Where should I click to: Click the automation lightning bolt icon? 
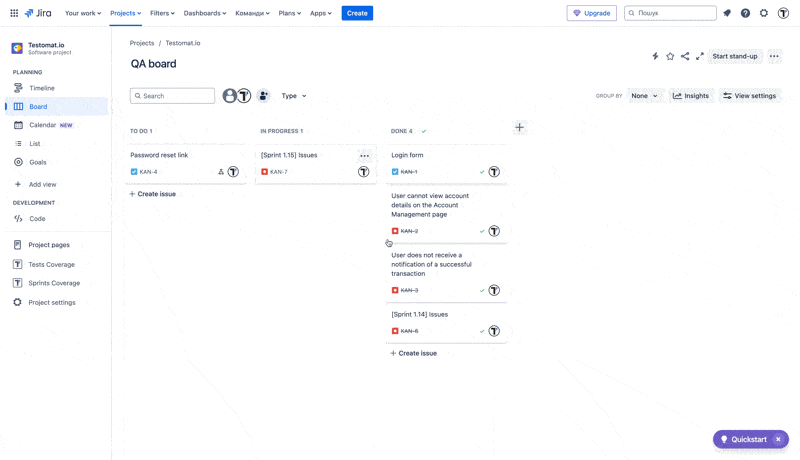pyautogui.click(x=655, y=56)
